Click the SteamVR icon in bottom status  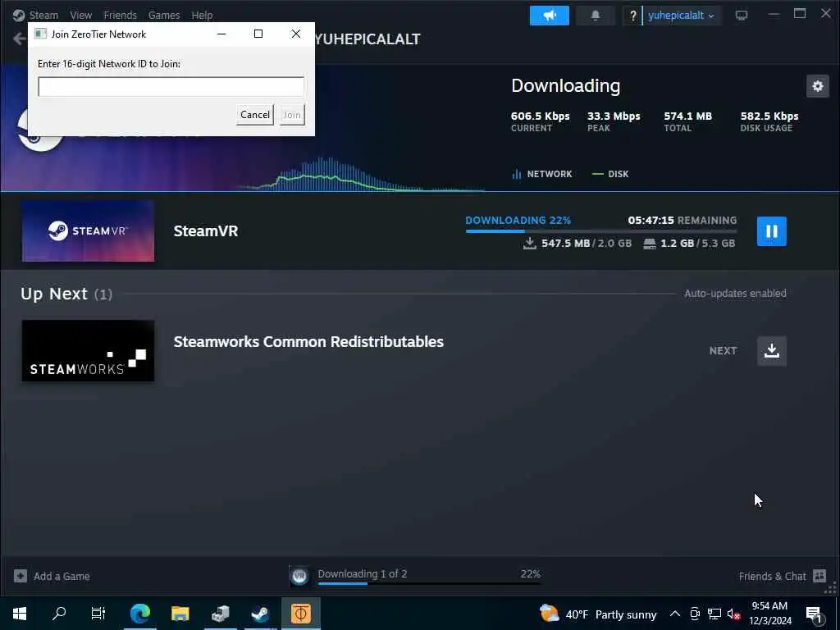[x=299, y=577]
